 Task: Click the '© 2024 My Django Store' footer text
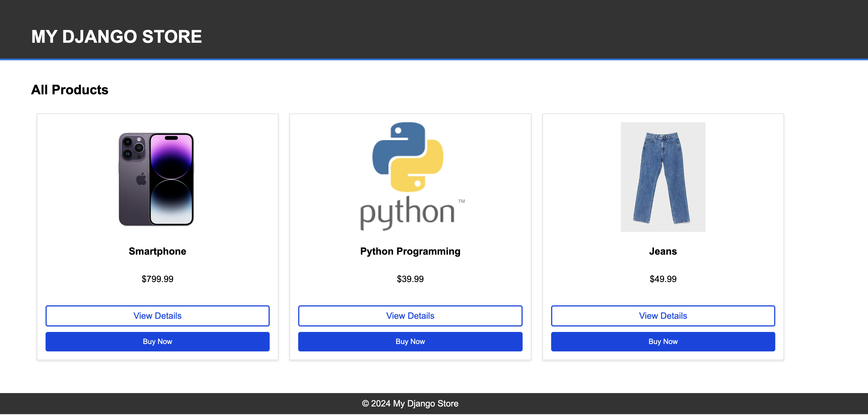click(x=410, y=403)
